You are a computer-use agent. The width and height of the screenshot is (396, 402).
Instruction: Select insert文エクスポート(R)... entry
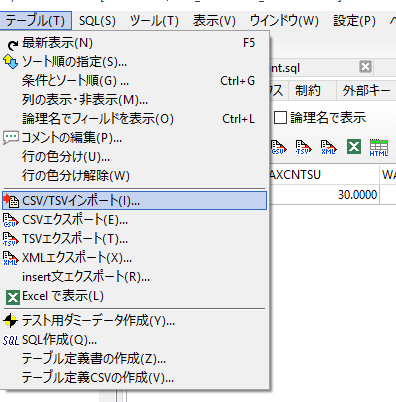(134, 277)
